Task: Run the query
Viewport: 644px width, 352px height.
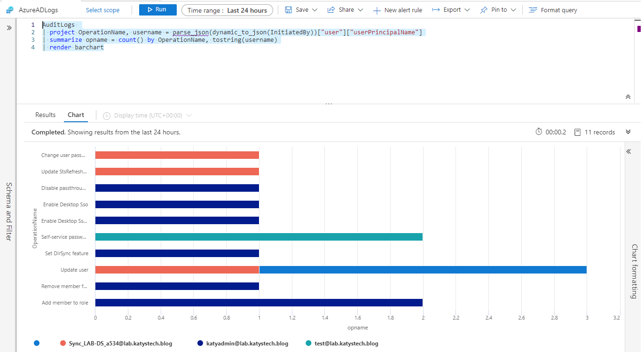Action: point(157,10)
